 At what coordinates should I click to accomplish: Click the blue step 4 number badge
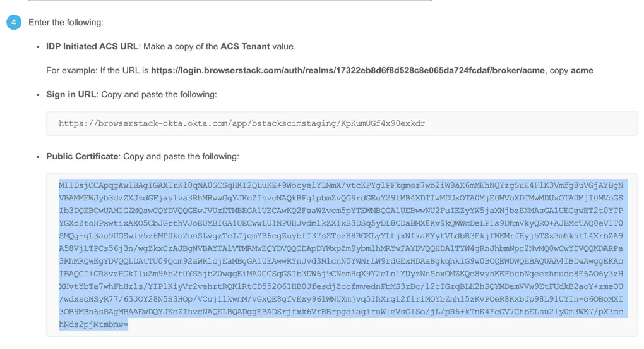click(13, 23)
